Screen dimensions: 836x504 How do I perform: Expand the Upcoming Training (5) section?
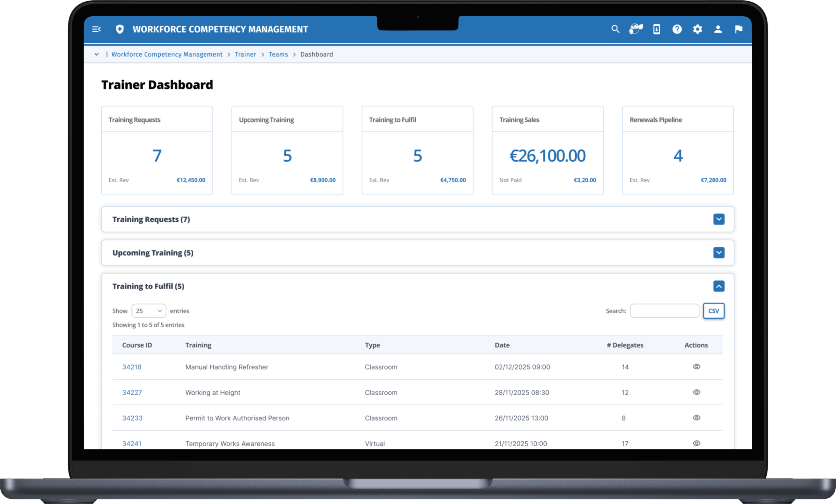tap(719, 253)
